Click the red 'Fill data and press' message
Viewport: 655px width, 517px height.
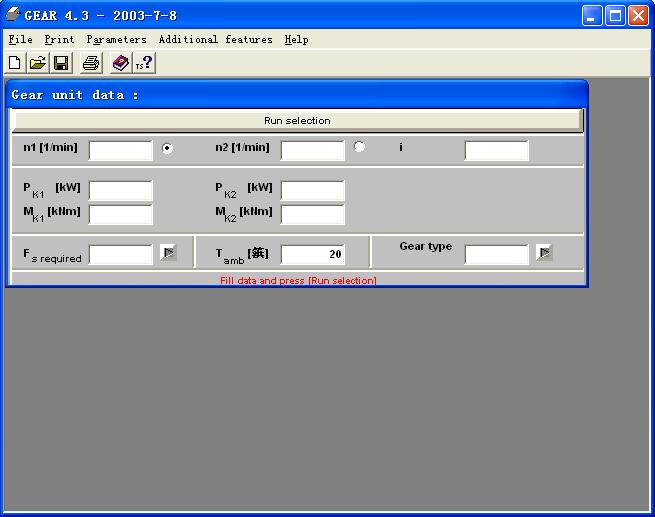(298, 280)
